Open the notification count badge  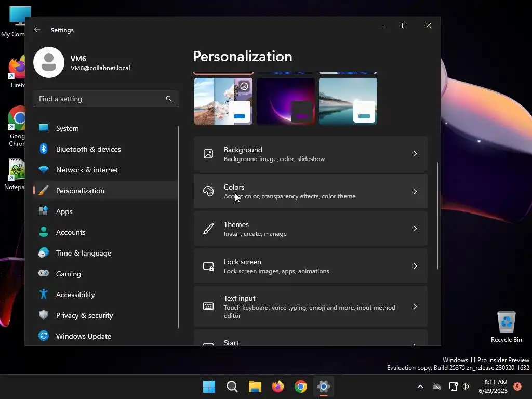(x=517, y=387)
